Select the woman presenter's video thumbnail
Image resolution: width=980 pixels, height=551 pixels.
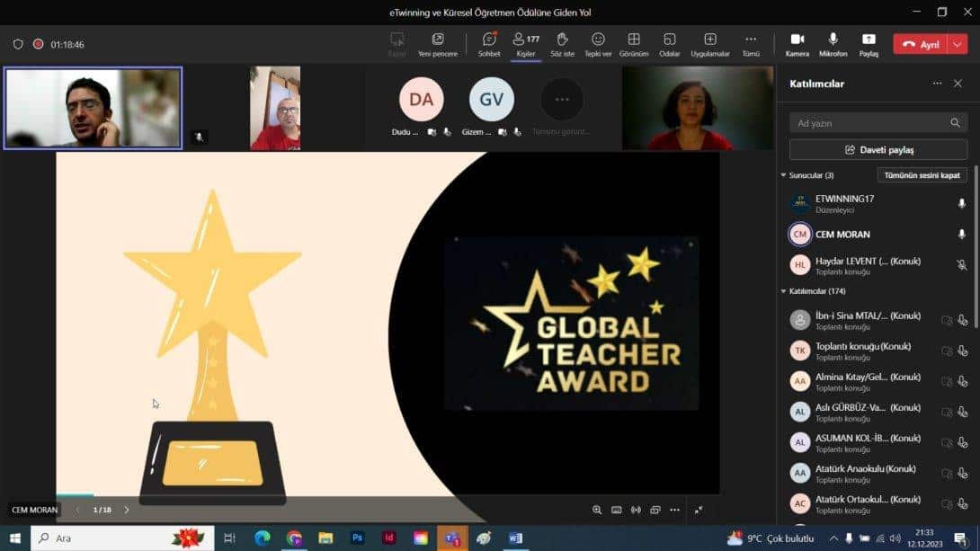tap(698, 108)
